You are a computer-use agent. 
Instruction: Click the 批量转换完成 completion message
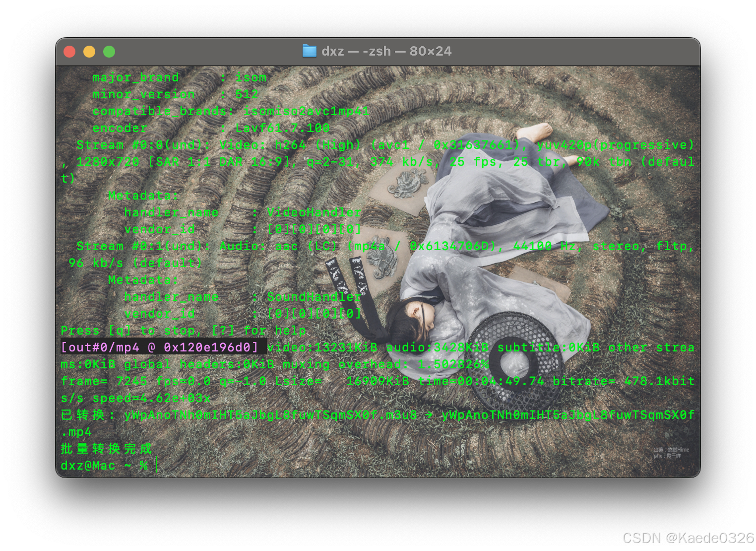[105, 448]
